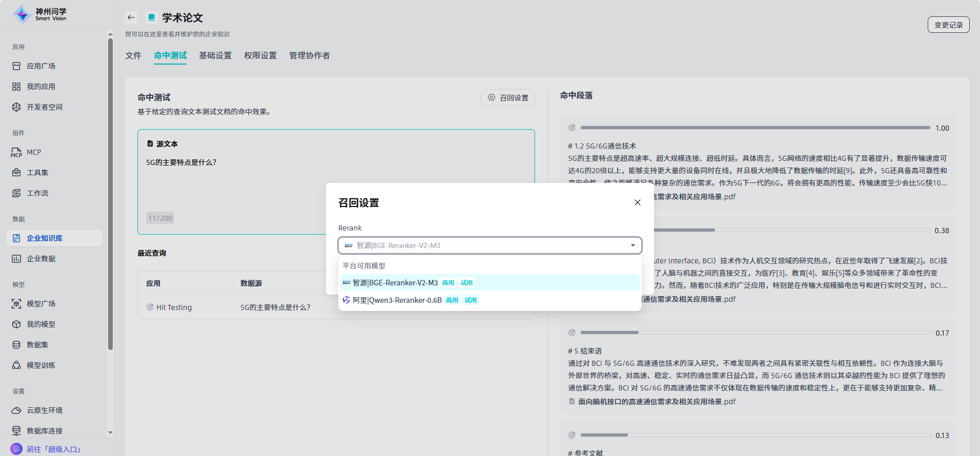Click 前往「超级入口」 link
980x456 pixels.
coord(54,449)
